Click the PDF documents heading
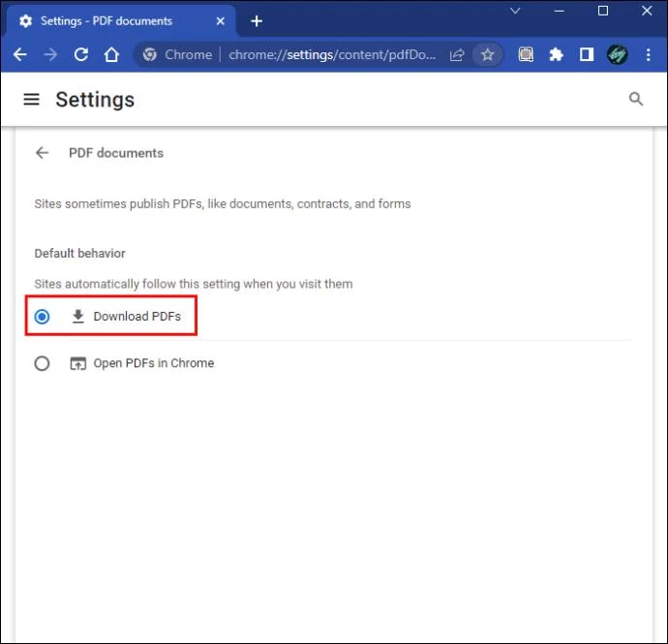The height and width of the screenshot is (644, 668). coord(116,153)
